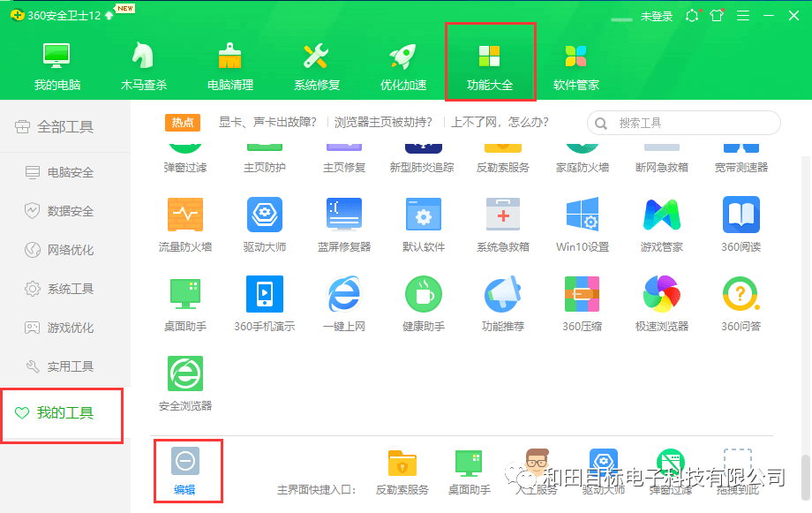The image size is (812, 513).
Task: Select the 优化加速 rocket tab
Action: (402, 67)
